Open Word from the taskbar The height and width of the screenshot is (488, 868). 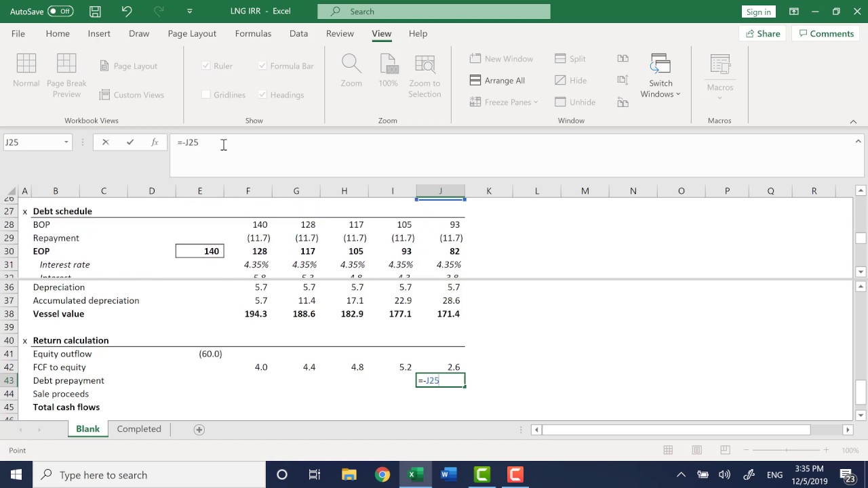(448, 474)
